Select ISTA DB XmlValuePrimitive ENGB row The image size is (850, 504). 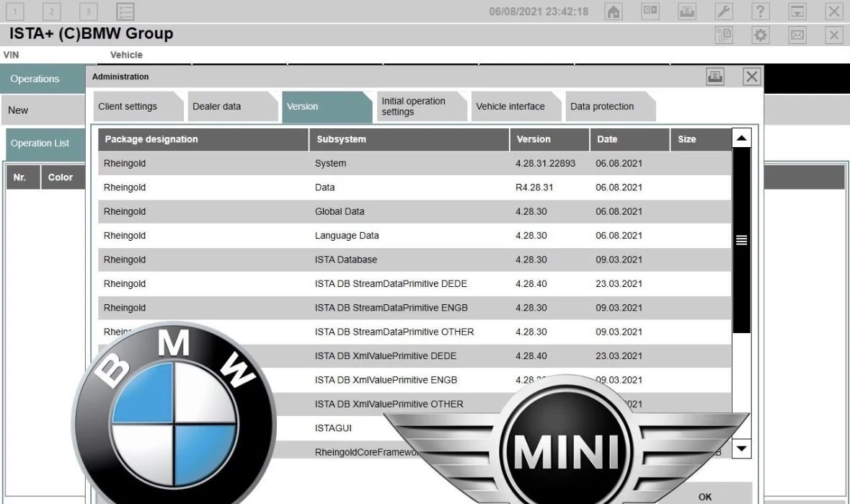click(414, 380)
